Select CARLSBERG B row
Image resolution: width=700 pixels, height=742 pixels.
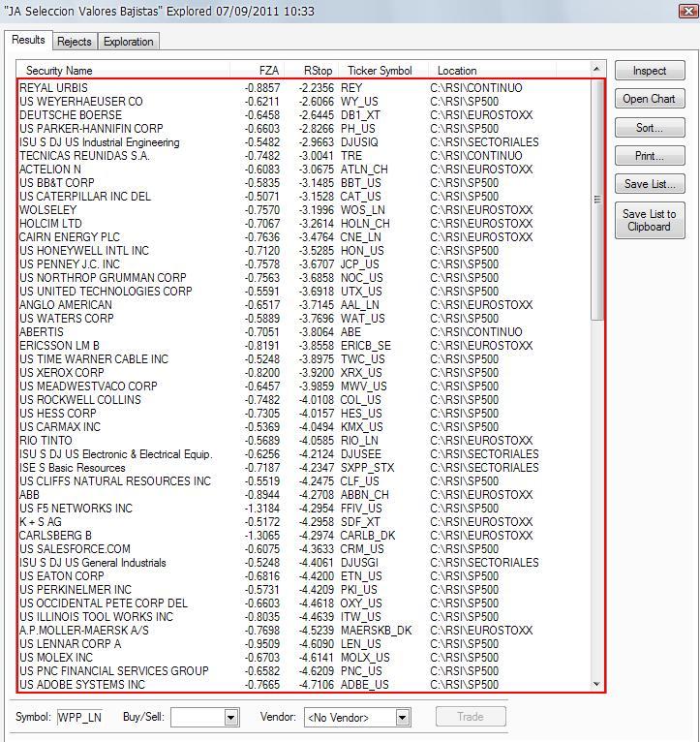(x=304, y=536)
